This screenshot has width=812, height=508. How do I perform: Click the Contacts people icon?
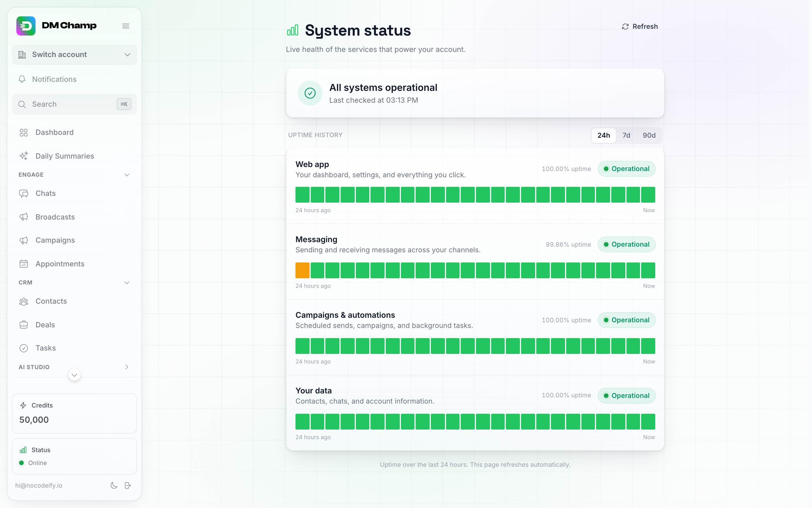click(x=23, y=301)
